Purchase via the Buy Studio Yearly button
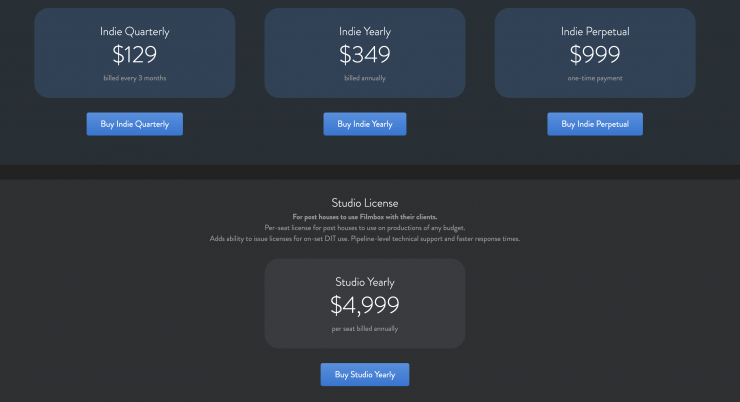This screenshot has width=740, height=402. click(365, 374)
